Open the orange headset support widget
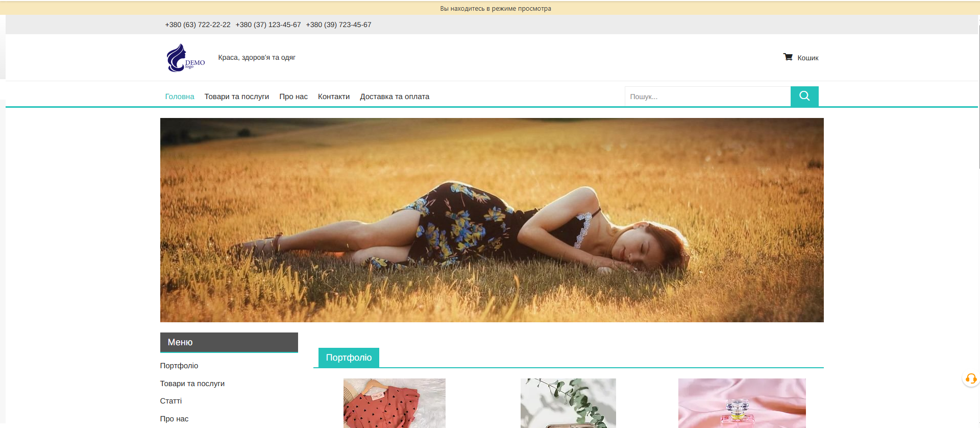The width and height of the screenshot is (980, 428). 970,379
